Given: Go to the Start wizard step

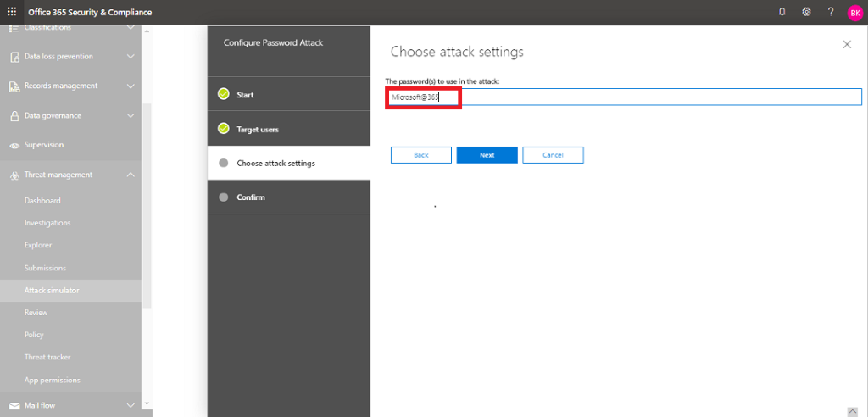Looking at the screenshot, I should [x=289, y=94].
